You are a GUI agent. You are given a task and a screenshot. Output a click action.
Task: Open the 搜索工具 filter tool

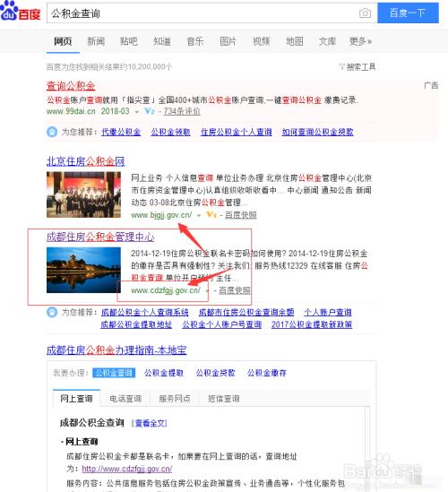tap(358, 67)
